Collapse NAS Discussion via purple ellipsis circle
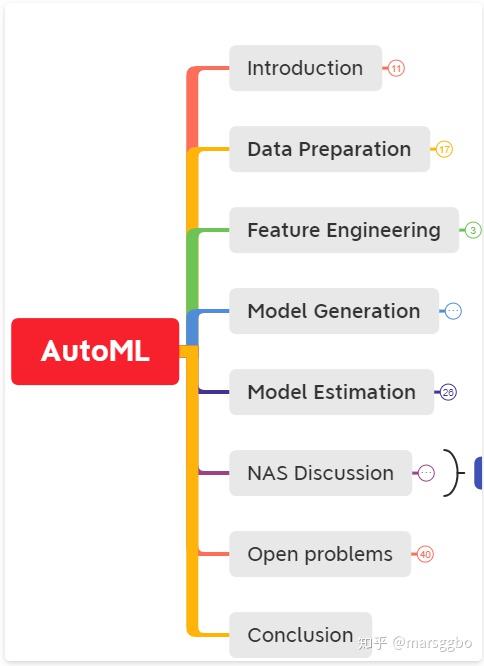 [x=426, y=473]
